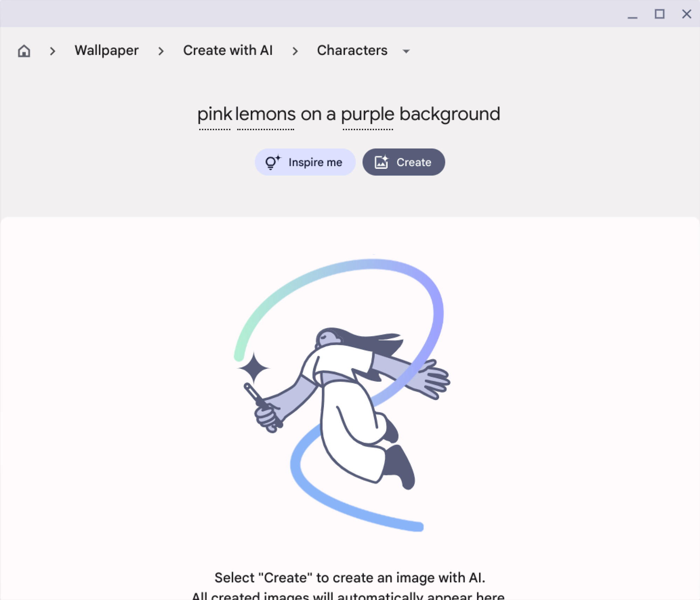Click the home breadcrumb navigation icon

pyautogui.click(x=24, y=50)
